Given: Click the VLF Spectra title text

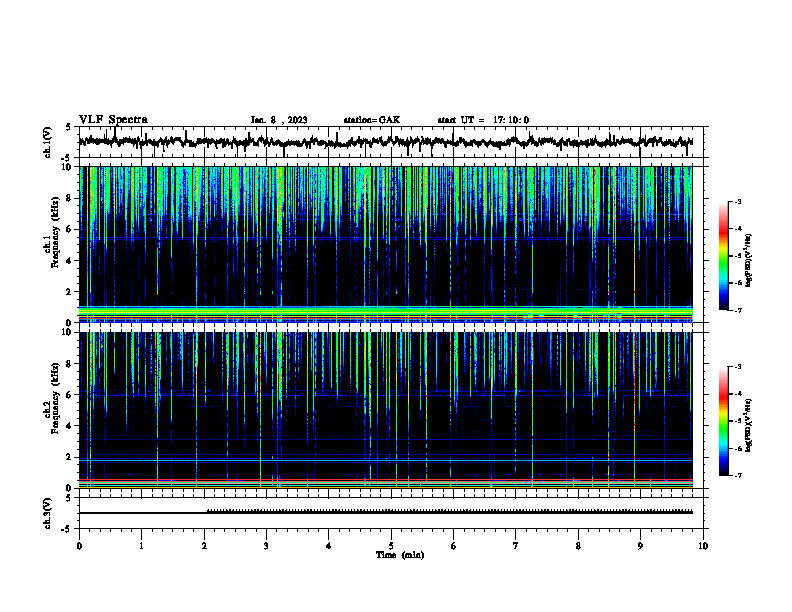Looking at the screenshot, I should coord(113,120).
